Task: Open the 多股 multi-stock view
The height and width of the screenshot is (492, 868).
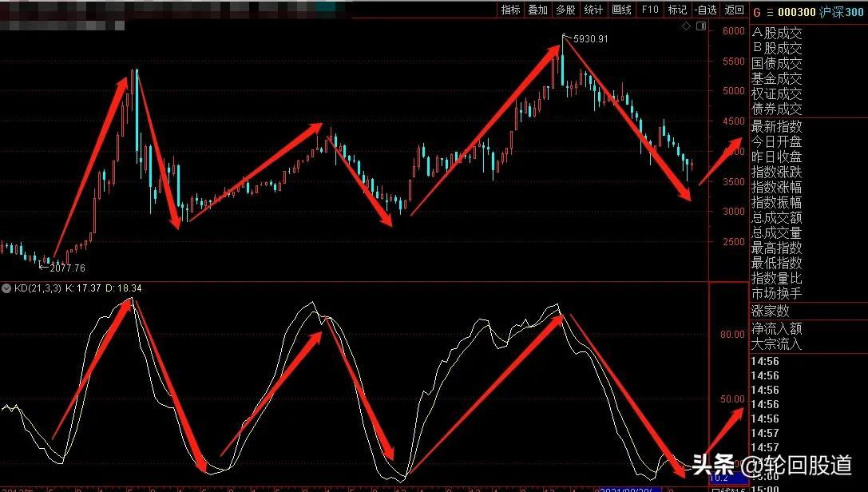Action: click(x=565, y=10)
